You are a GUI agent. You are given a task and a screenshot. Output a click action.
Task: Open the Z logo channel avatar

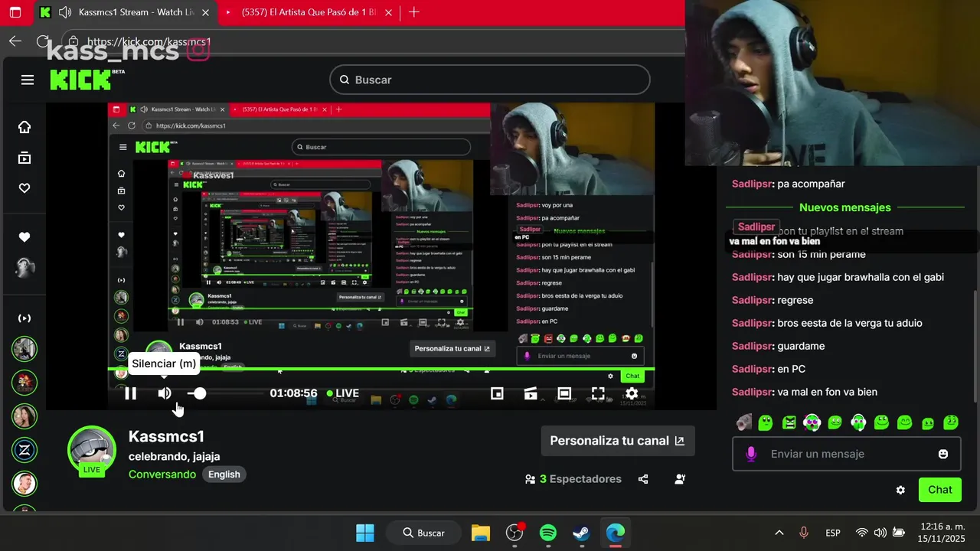click(24, 450)
